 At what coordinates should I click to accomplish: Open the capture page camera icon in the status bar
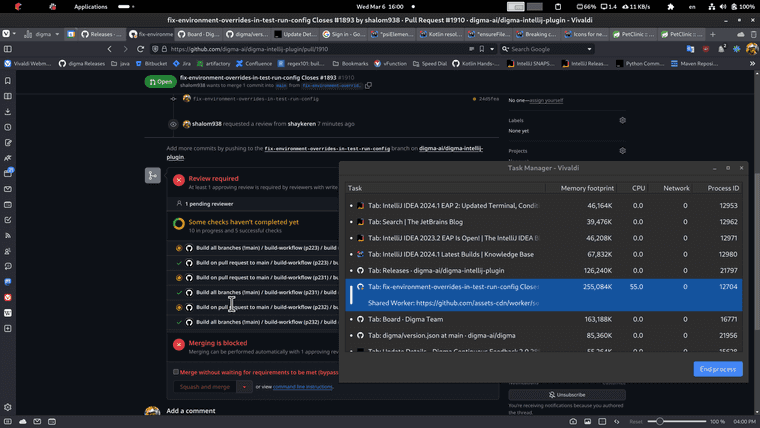[573, 422]
